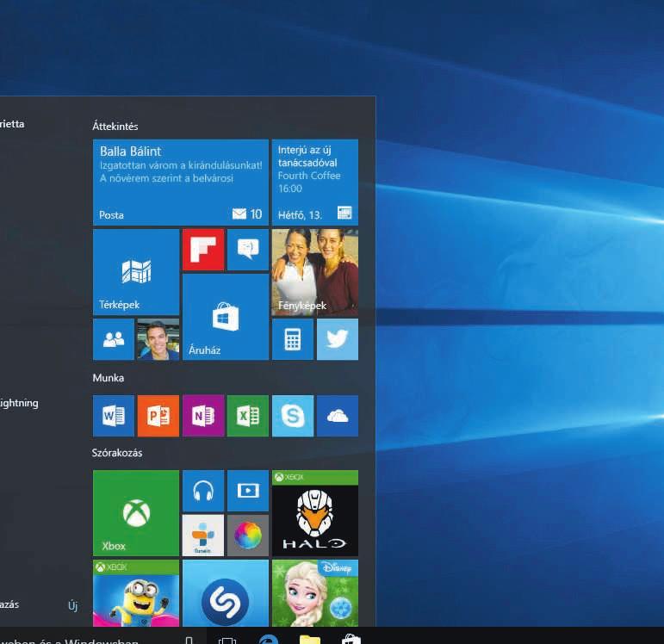Open the Twitter tile

click(338, 339)
